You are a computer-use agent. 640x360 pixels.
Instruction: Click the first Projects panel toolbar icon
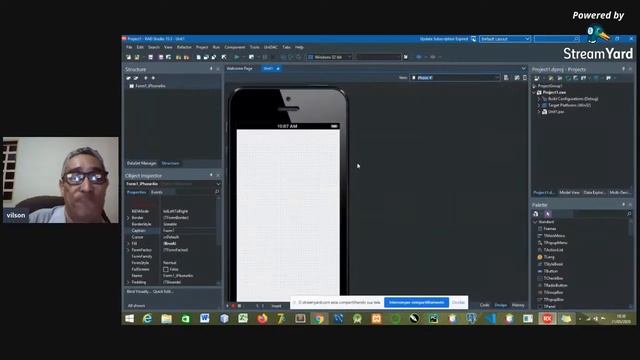tap(537, 78)
